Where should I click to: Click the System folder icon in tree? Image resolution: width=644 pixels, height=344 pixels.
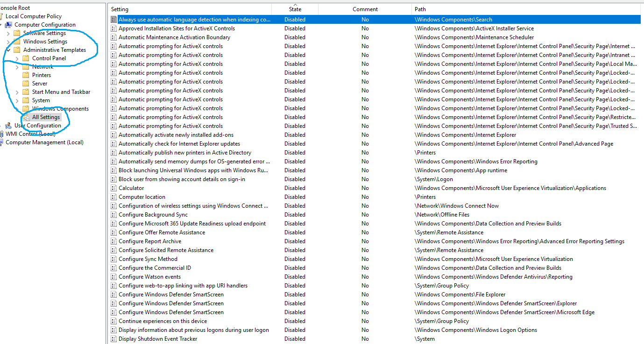26,100
